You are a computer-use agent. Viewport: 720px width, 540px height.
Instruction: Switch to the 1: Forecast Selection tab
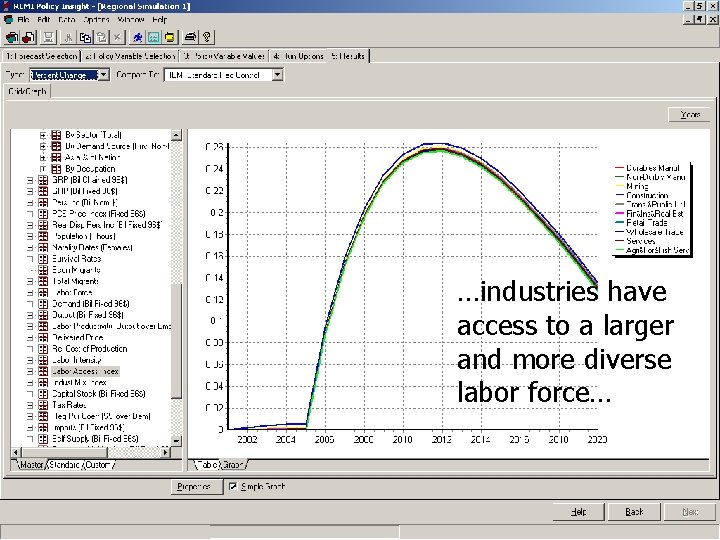click(41, 56)
